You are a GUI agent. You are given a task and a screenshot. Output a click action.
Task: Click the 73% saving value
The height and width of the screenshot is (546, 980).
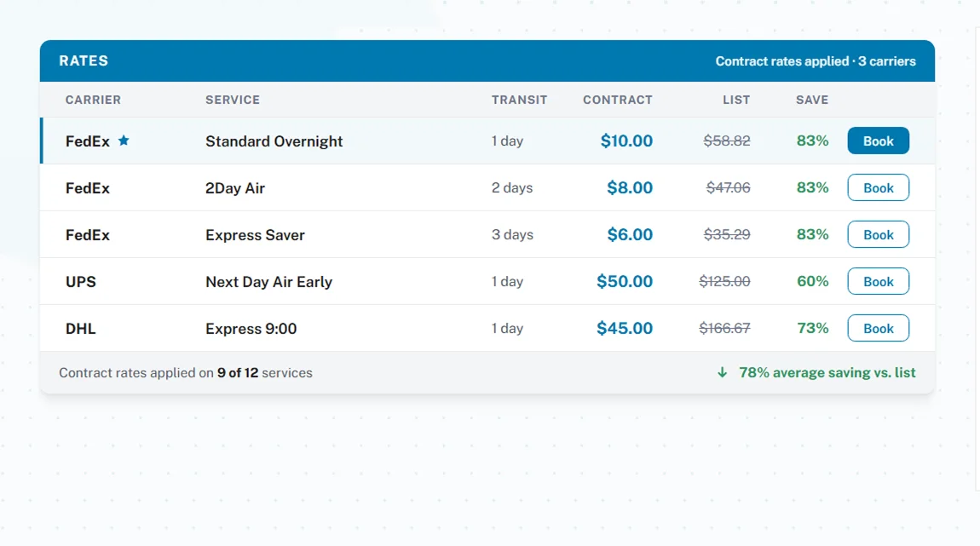coord(812,329)
